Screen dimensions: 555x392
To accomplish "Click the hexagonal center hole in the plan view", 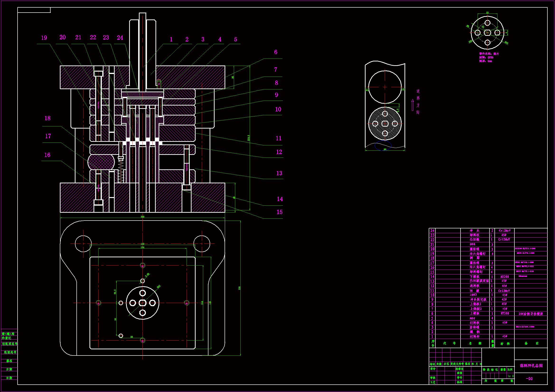I will coord(142,303).
